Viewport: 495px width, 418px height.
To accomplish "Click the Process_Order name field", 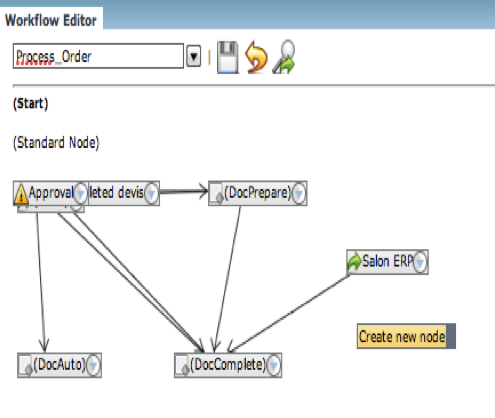I will point(98,56).
